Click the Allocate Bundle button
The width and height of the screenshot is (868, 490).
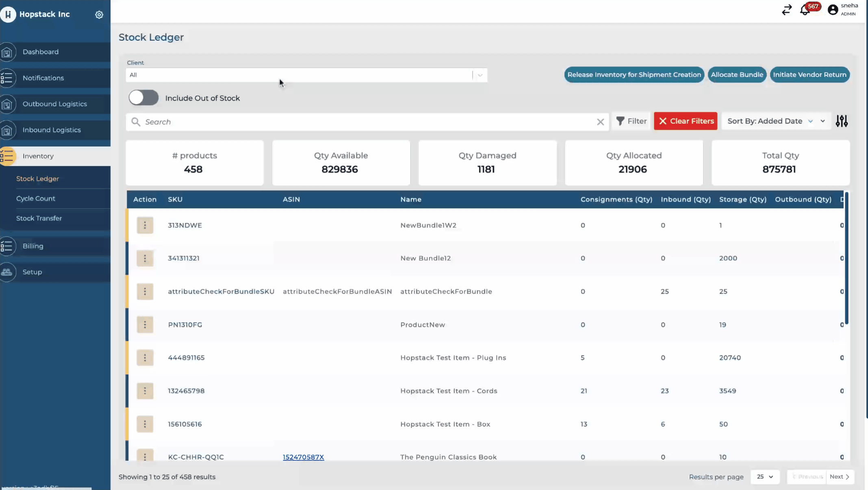point(737,75)
